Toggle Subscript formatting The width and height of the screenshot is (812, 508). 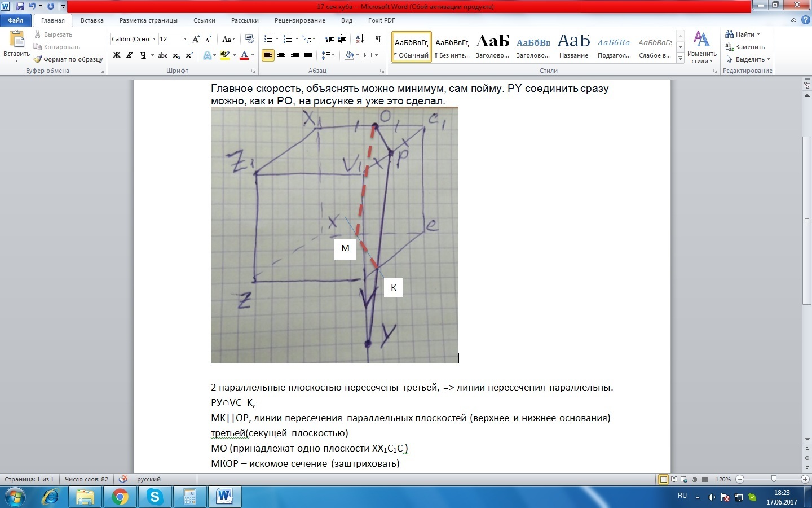[x=176, y=55]
